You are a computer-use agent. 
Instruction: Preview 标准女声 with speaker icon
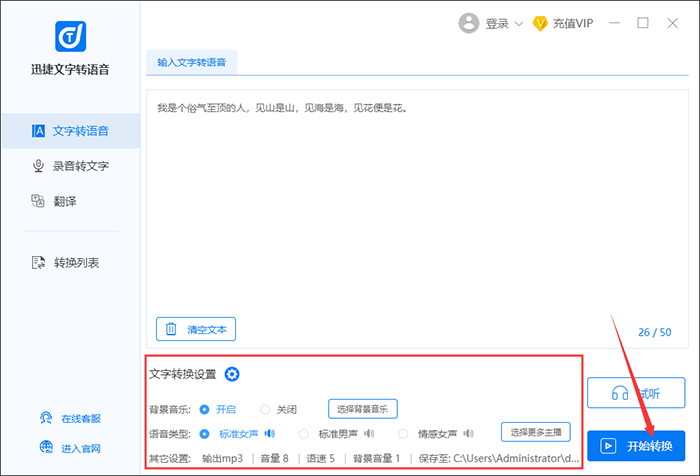(x=270, y=434)
